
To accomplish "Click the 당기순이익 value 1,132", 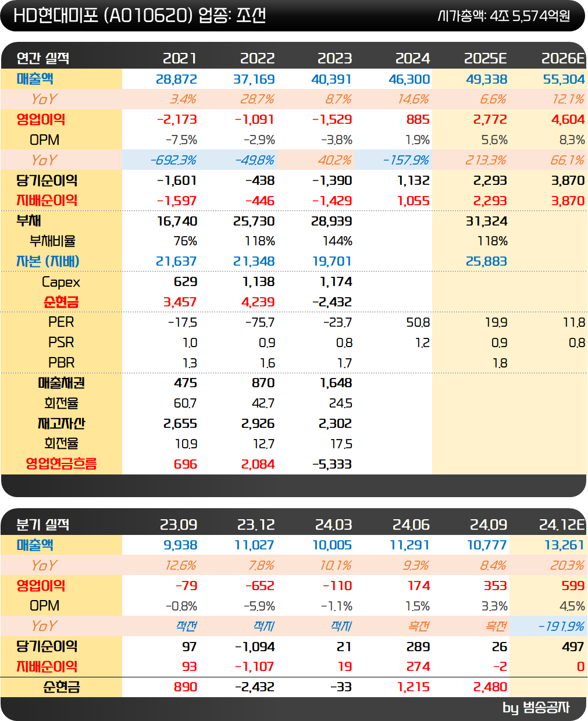I will (413, 181).
